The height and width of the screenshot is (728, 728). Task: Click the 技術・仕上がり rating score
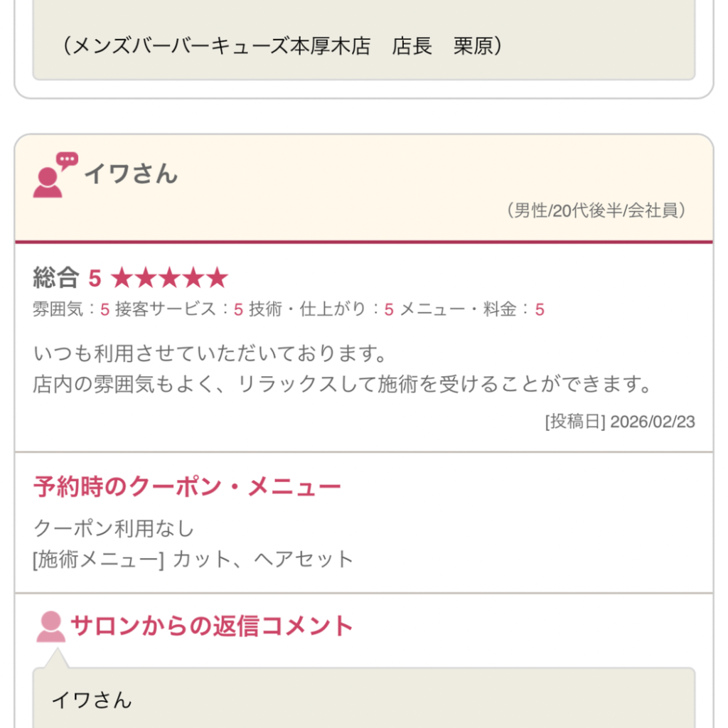click(x=389, y=309)
